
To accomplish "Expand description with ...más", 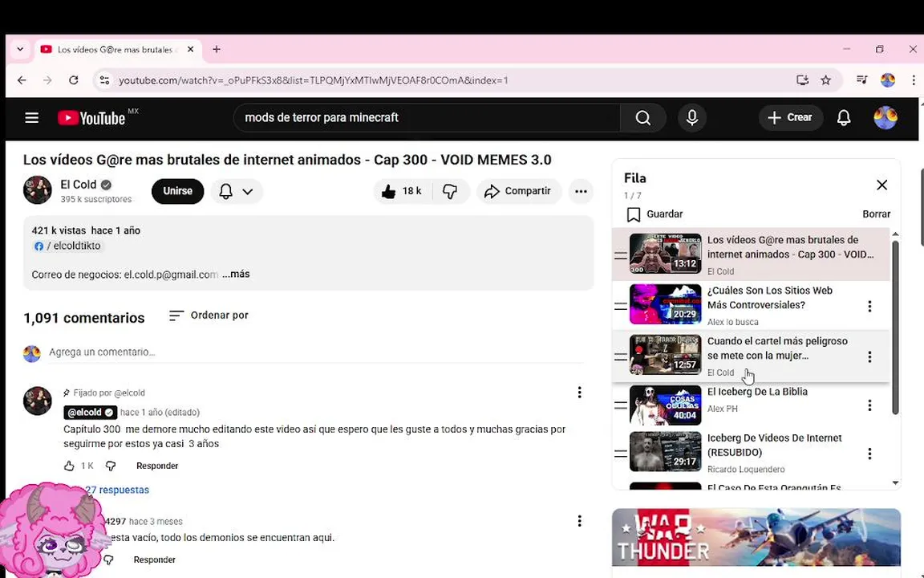I will coord(237,275).
